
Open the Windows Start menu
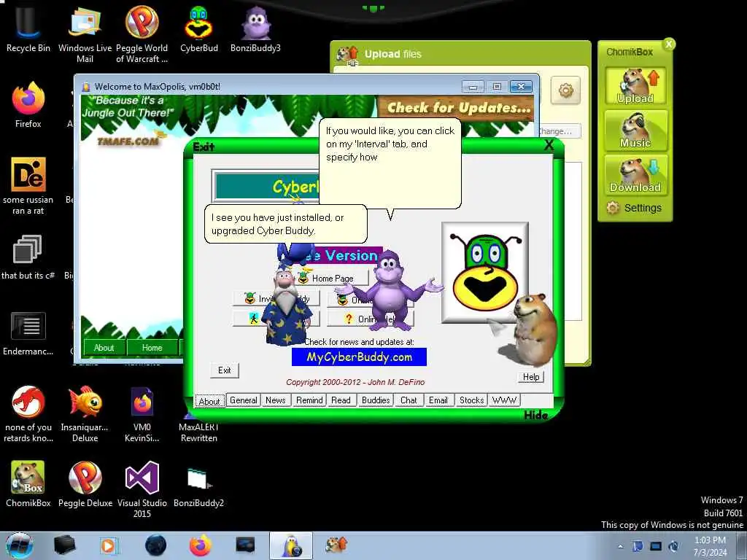tap(19, 545)
